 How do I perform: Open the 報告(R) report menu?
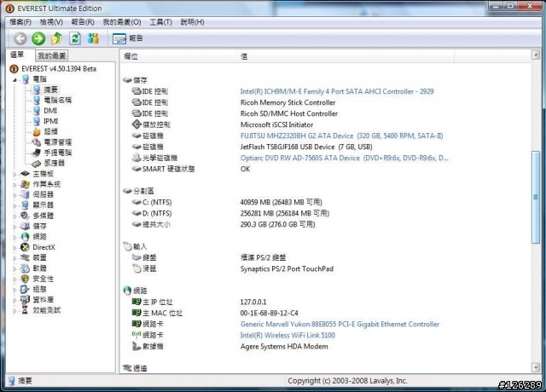coord(83,22)
